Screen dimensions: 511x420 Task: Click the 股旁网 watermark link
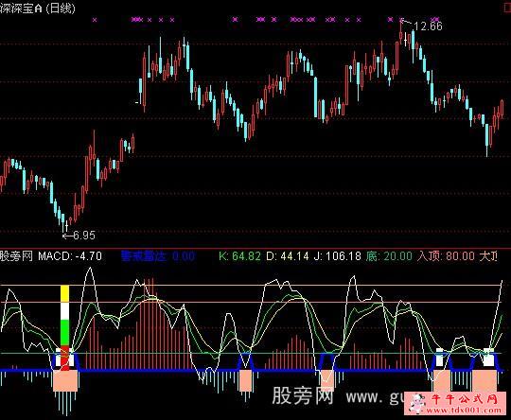point(303,396)
